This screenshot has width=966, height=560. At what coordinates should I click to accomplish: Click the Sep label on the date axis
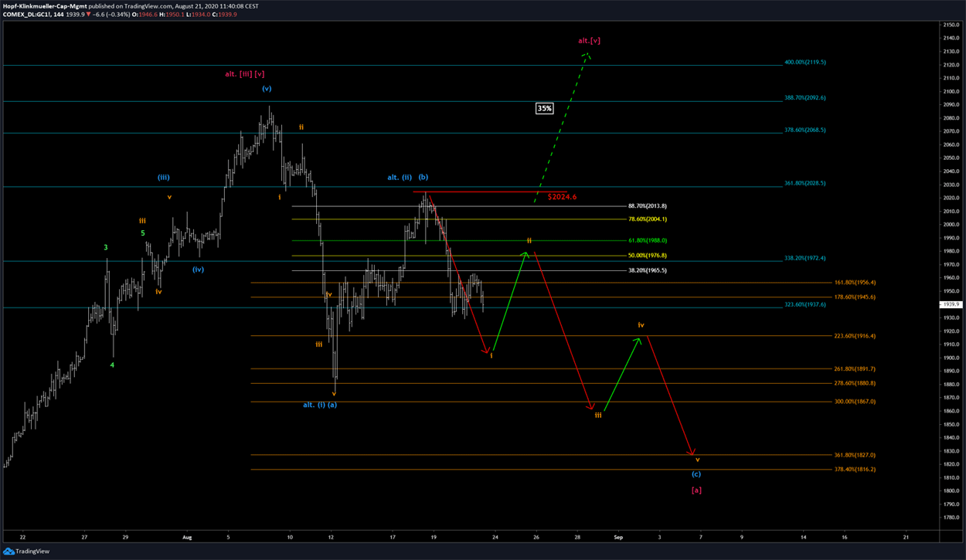617,536
